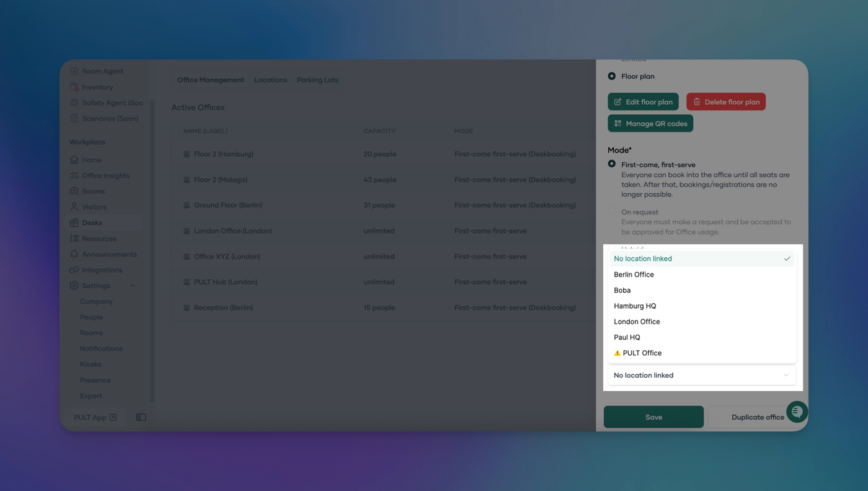Viewport: 868px width, 491px height.
Task: Choose Hamburg HQ from location list
Action: coord(635,306)
